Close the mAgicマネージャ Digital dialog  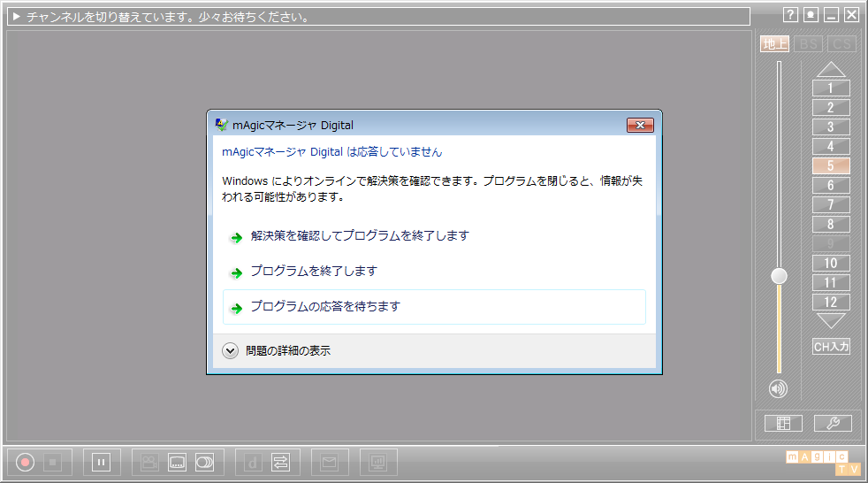click(x=640, y=126)
